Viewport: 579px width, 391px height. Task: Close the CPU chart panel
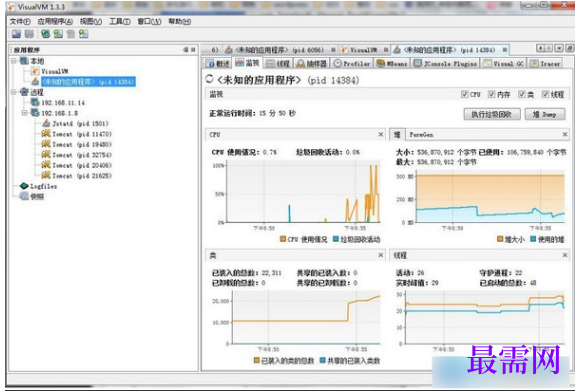click(381, 134)
